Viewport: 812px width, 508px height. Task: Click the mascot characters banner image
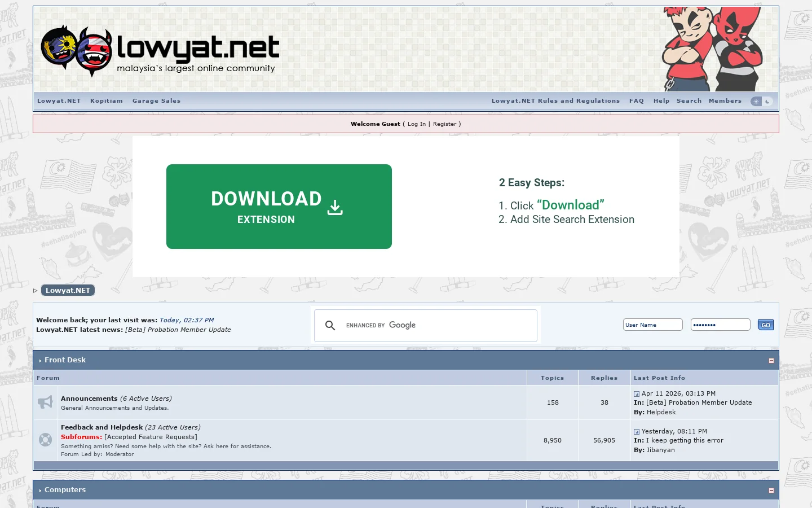click(712, 49)
